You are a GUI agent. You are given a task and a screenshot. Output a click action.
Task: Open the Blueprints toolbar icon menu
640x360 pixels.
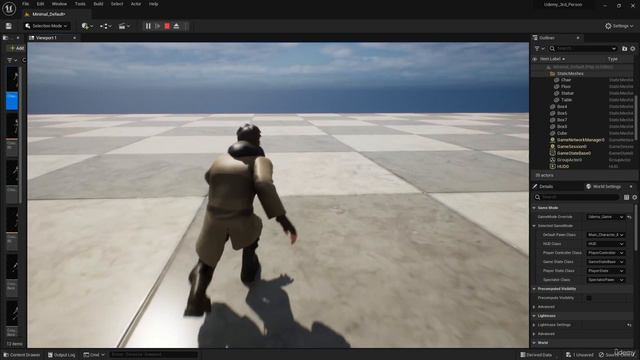point(105,26)
